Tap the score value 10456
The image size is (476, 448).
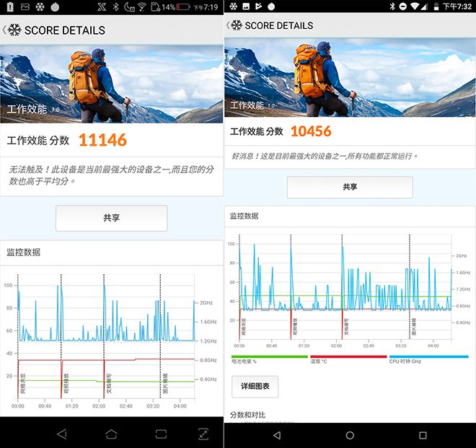coord(311,131)
